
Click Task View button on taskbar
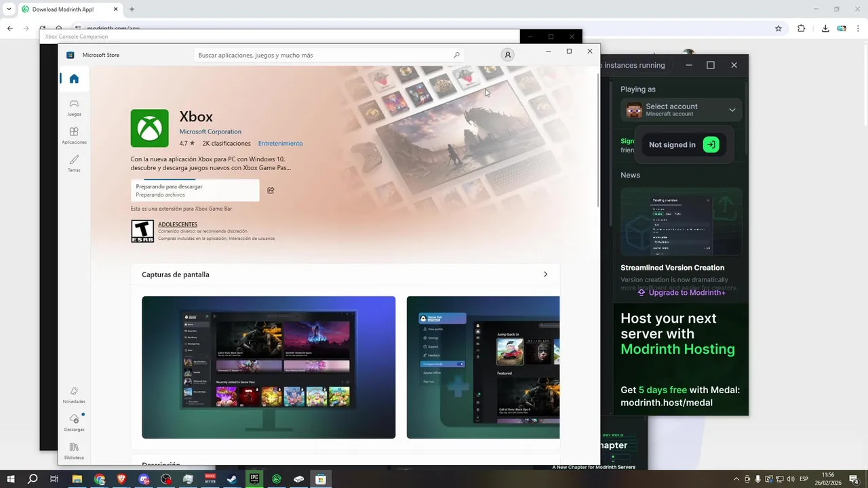click(54, 479)
